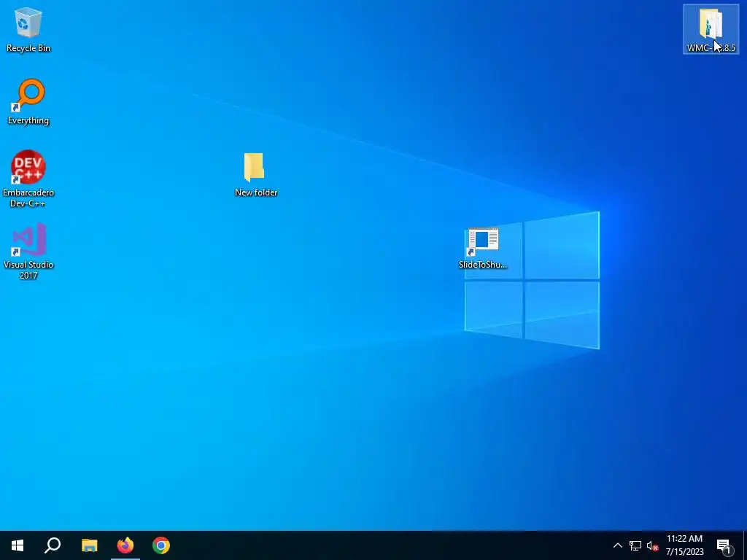Click the Visual Studio 2017 text label
747x560 pixels.
pos(28,270)
